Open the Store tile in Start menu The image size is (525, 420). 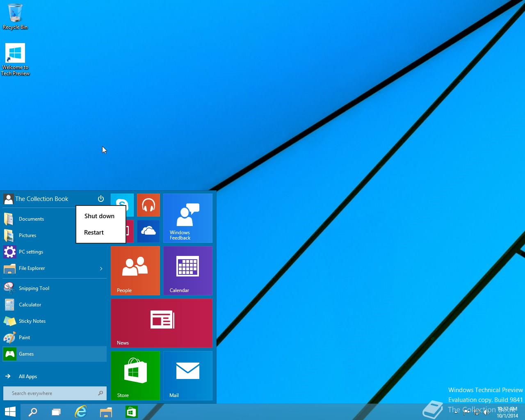pos(135,376)
